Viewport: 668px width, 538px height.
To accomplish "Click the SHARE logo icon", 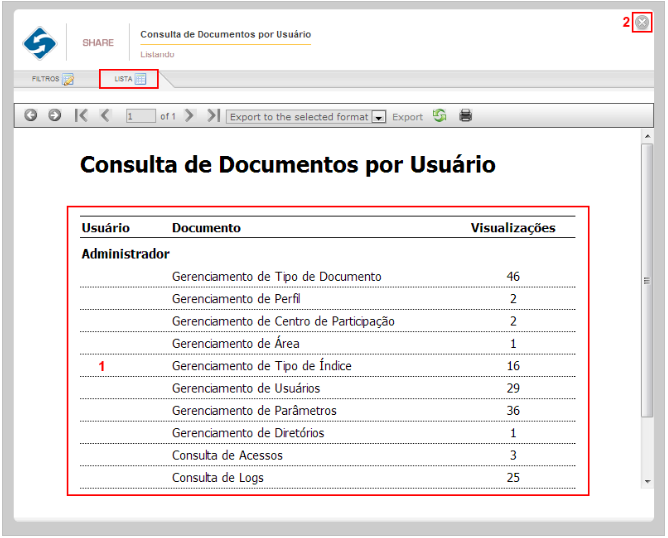I will coord(40,43).
